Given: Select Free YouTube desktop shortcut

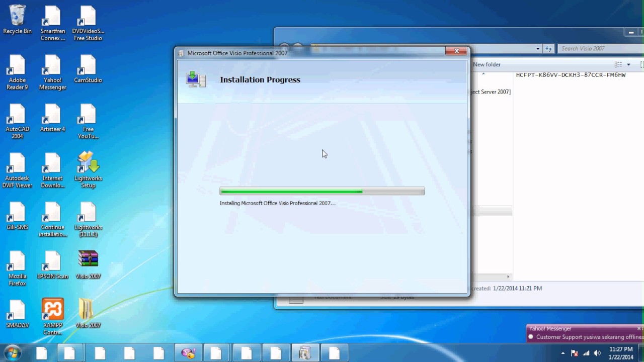Looking at the screenshot, I should 88,122.
